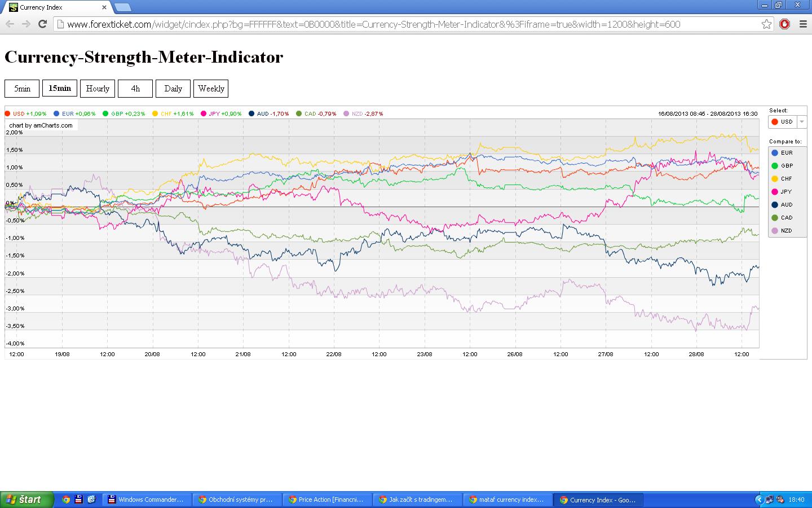Open the Windows Start button
The width and height of the screenshot is (812, 508).
[x=27, y=500]
